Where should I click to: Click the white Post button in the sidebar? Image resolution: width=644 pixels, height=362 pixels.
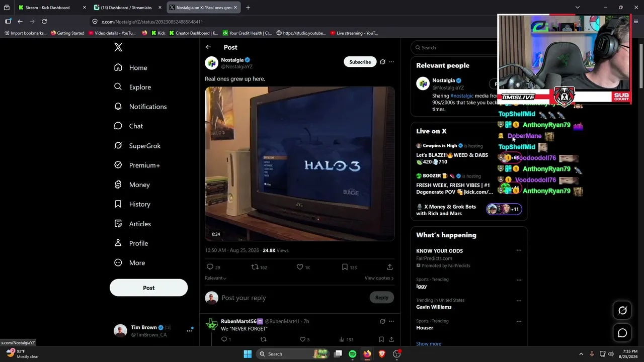click(148, 288)
